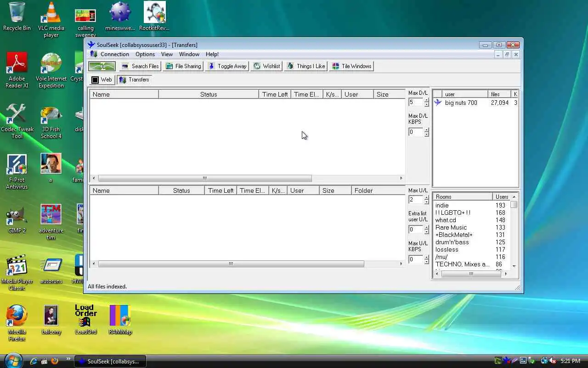Image resolution: width=588 pixels, height=368 pixels.
Task: Open Recycle Bin desktop icon
Action: click(x=17, y=17)
